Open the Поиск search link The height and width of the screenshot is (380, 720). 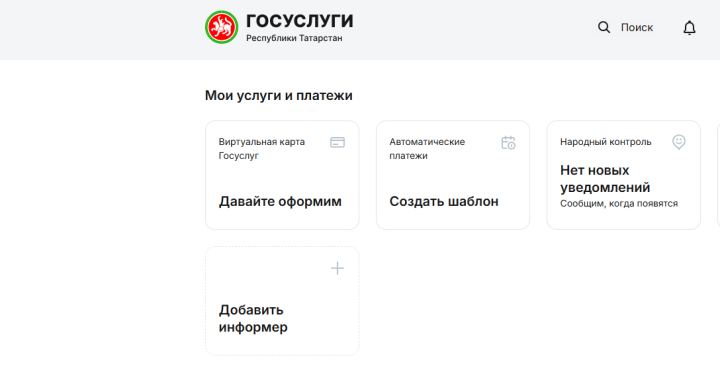pyautogui.click(x=636, y=28)
